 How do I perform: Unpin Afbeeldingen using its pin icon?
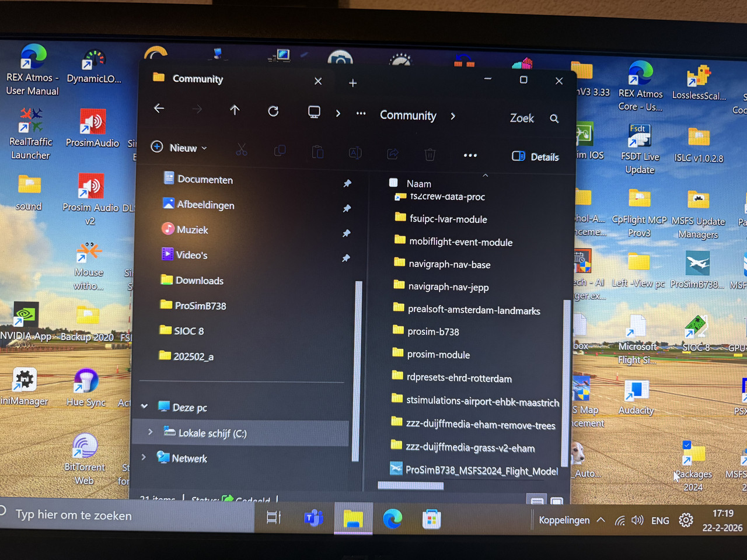pos(347,208)
